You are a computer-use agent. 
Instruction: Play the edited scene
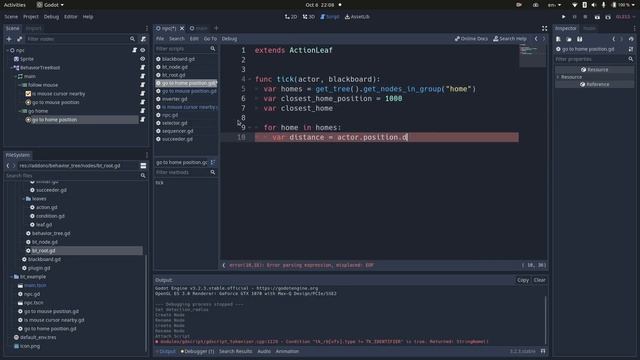coord(597,17)
